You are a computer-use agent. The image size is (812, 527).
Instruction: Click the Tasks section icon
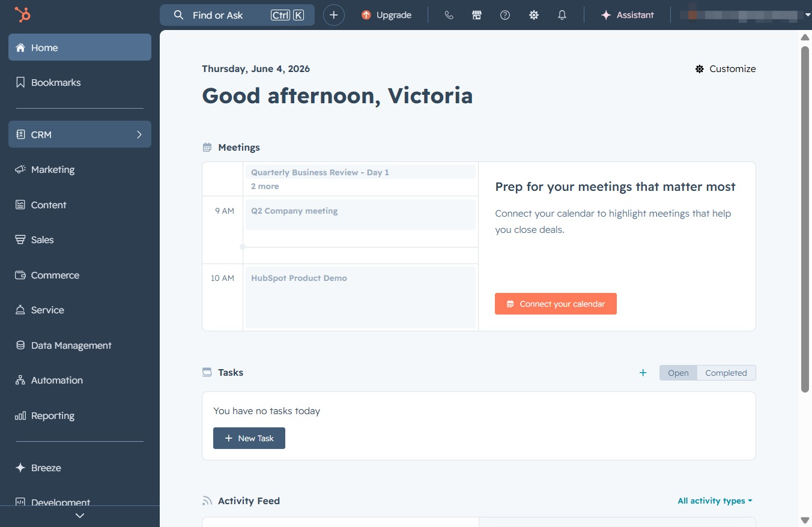click(207, 372)
